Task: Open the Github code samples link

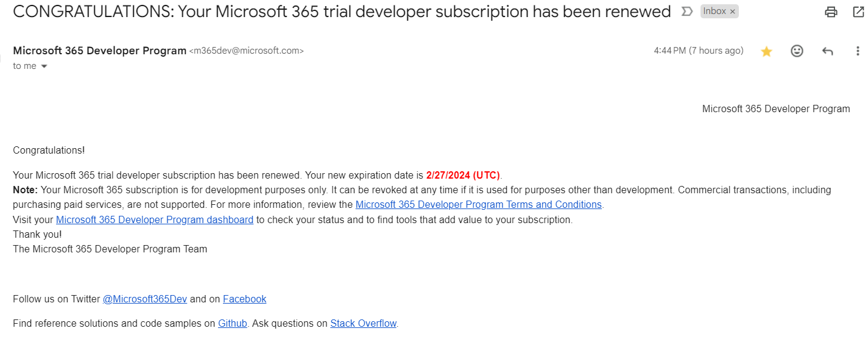Action: point(232,323)
